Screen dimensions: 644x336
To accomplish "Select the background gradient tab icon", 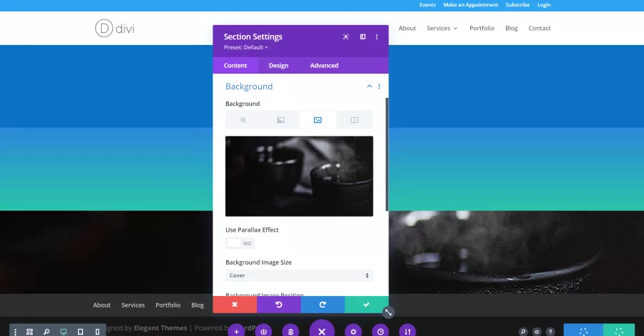I will click(280, 120).
